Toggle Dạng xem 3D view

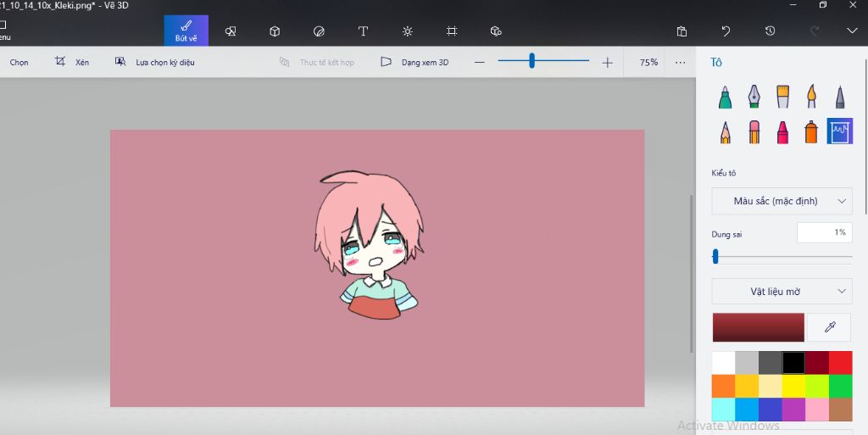[415, 62]
